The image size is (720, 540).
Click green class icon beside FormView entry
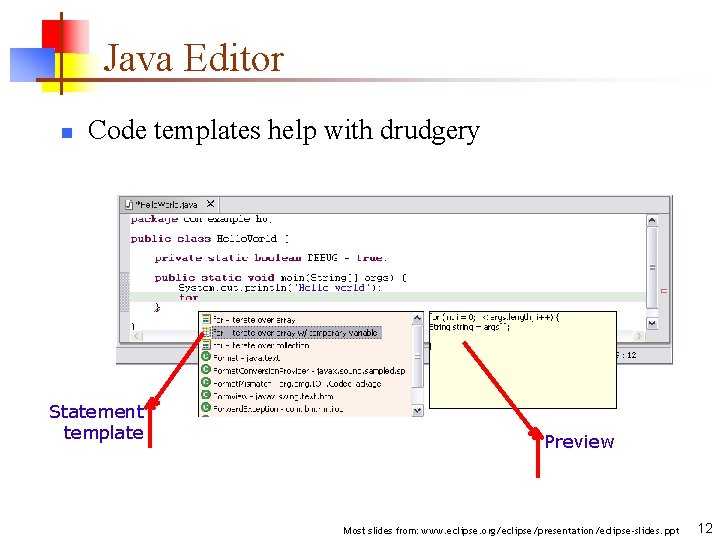pyautogui.click(x=206, y=395)
